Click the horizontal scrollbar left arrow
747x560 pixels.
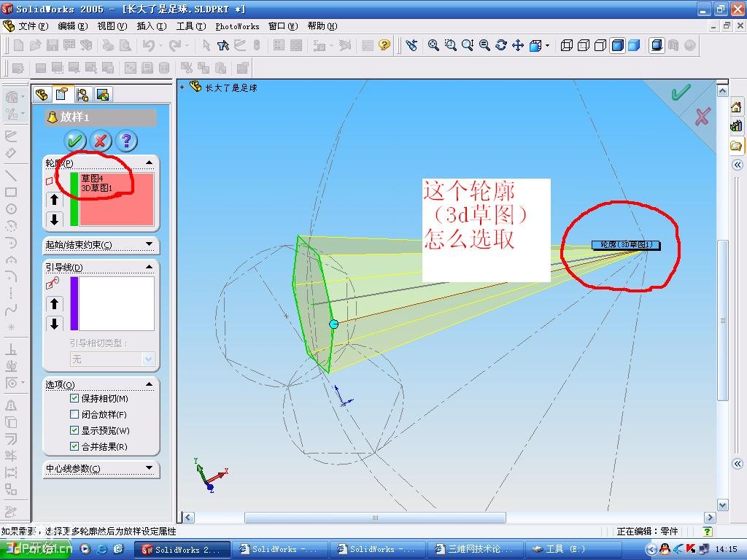(189, 518)
